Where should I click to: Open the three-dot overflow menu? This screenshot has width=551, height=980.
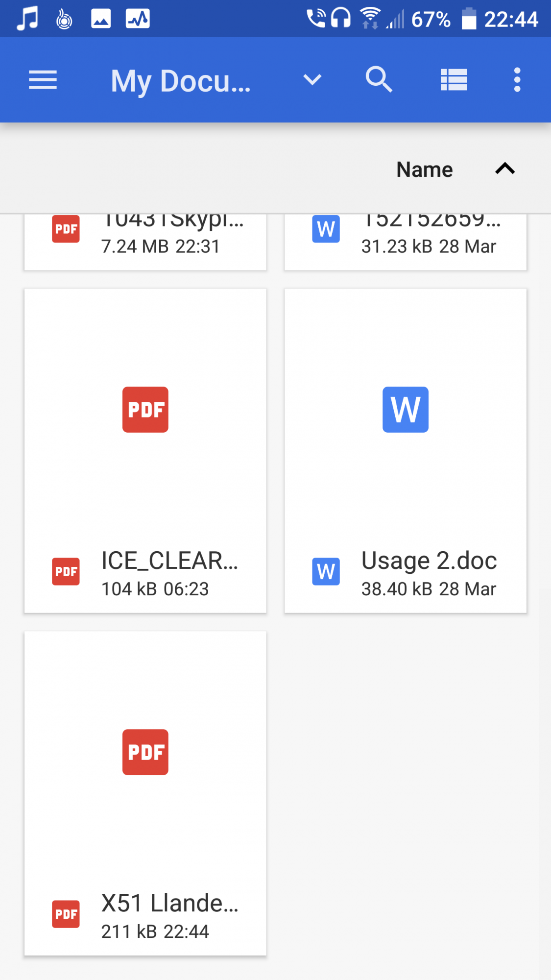click(x=517, y=80)
